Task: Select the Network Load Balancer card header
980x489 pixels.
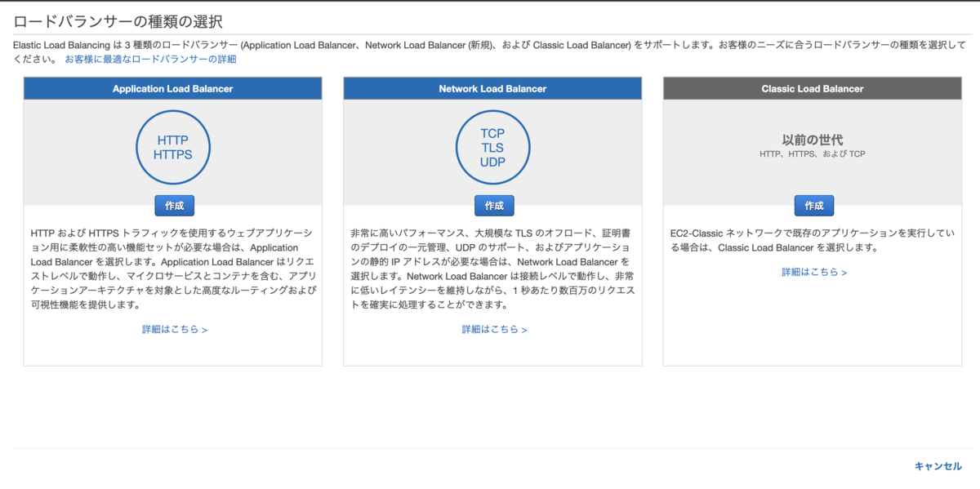Action: click(x=492, y=88)
